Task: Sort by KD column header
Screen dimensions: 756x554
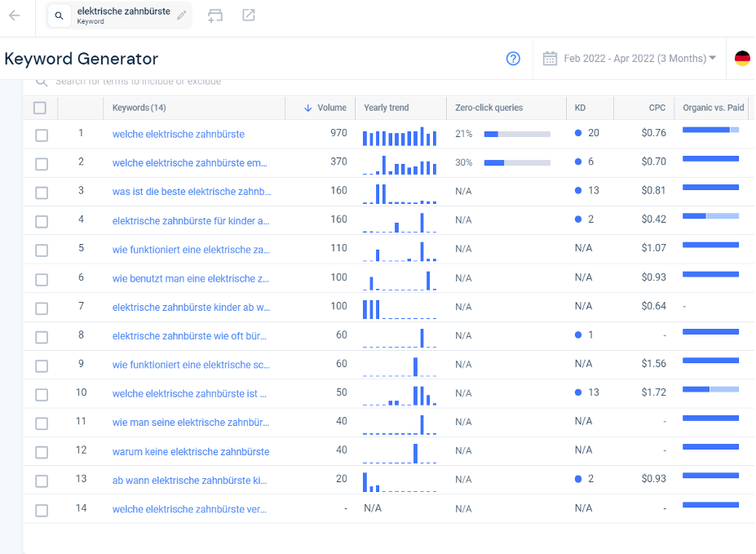Action: (580, 108)
